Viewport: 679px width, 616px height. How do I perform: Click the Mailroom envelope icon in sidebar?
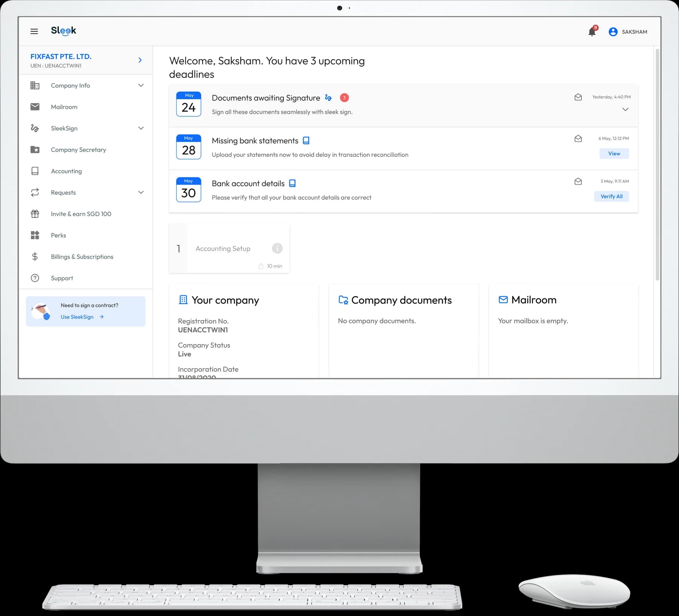[x=35, y=107]
